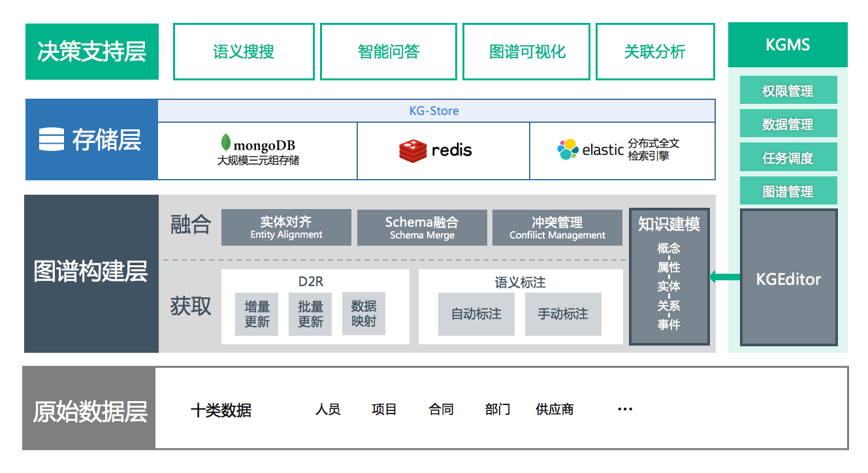Viewport: 868px width, 473px height.
Task: Open 数据管理 in KGMS panel
Action: pyautogui.click(x=788, y=123)
